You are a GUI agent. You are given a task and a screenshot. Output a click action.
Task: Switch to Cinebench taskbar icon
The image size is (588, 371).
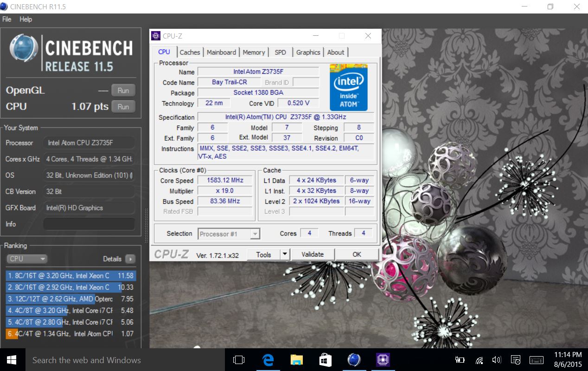click(354, 360)
